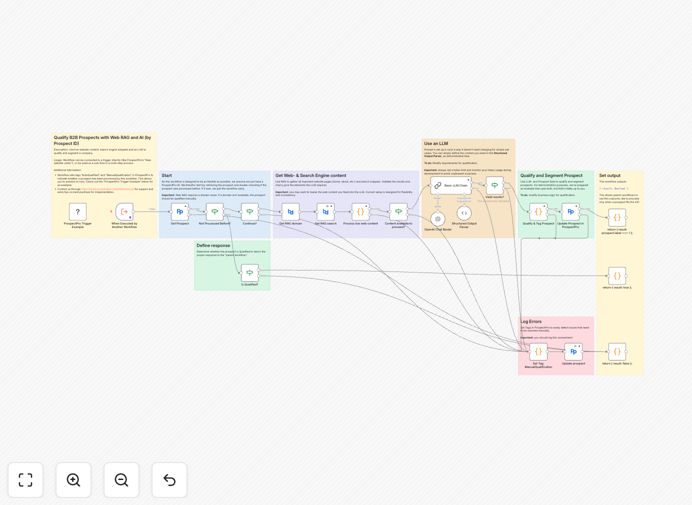Click the Set output note heading
The image size is (692, 505).
[609, 175]
